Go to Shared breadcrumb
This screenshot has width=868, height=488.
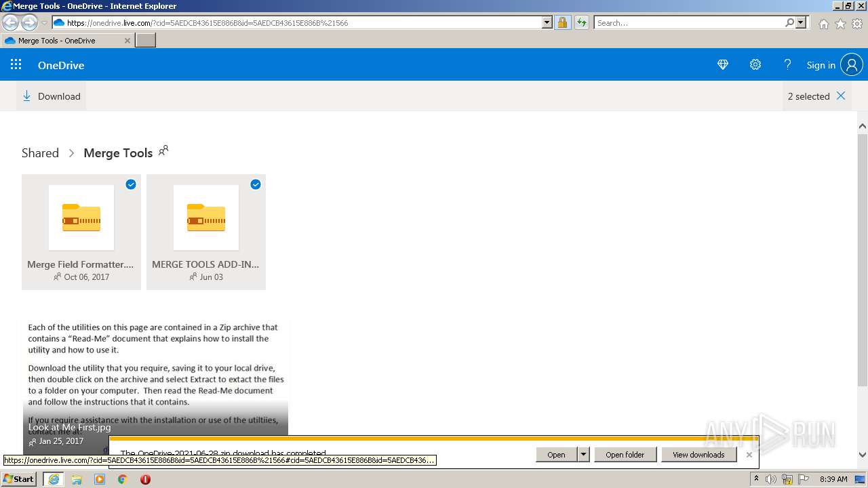(x=40, y=152)
